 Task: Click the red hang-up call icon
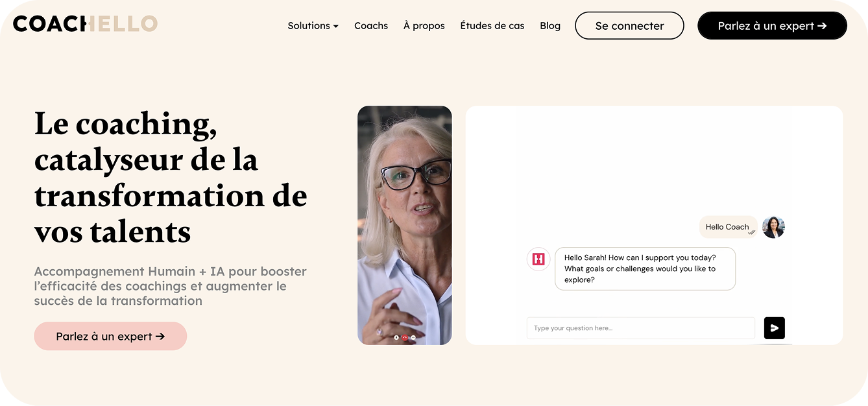point(405,337)
